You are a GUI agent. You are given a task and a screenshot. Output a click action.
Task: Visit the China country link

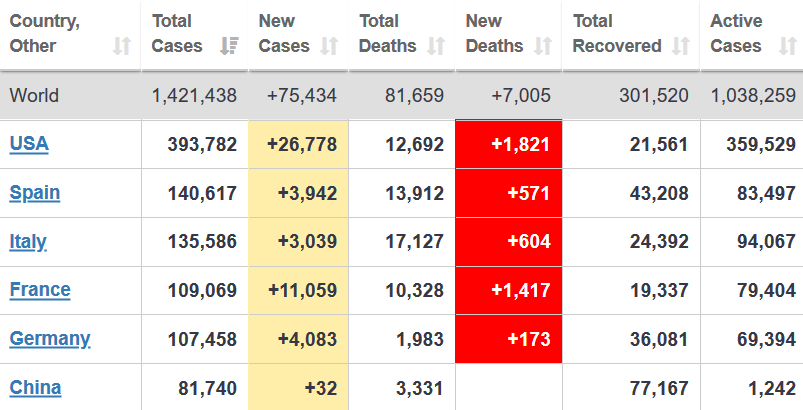coord(35,388)
